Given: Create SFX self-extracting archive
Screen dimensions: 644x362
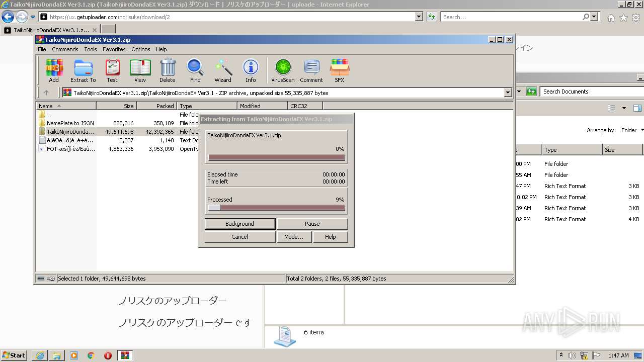Looking at the screenshot, I should pos(340,71).
